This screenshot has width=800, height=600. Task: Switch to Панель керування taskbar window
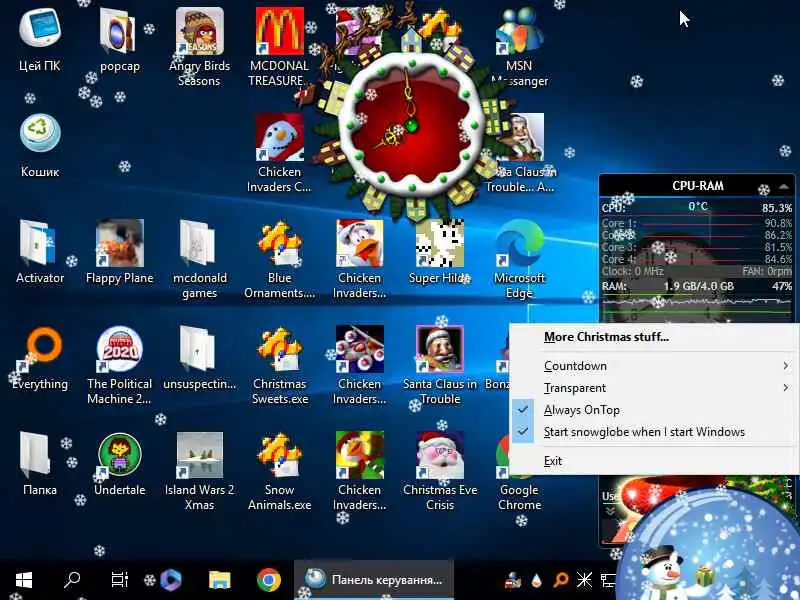374,580
